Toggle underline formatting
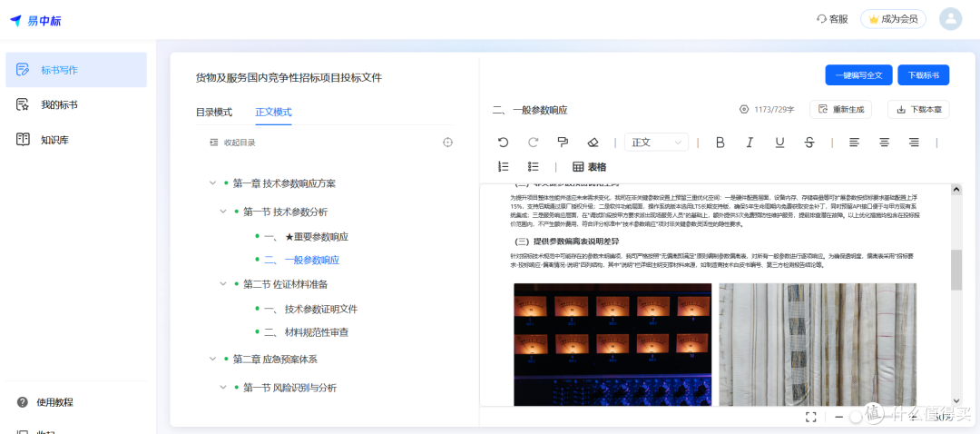This screenshot has height=434, width=980. 779,143
